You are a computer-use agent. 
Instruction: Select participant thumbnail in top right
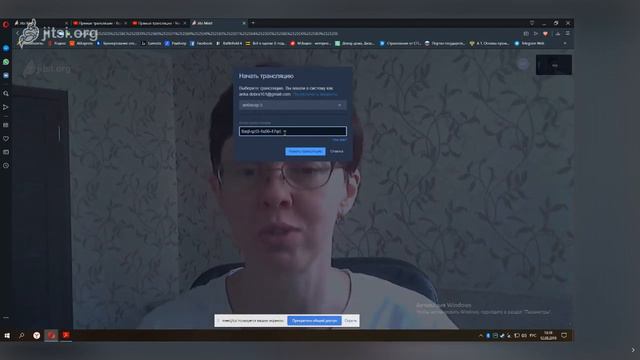[x=554, y=65]
